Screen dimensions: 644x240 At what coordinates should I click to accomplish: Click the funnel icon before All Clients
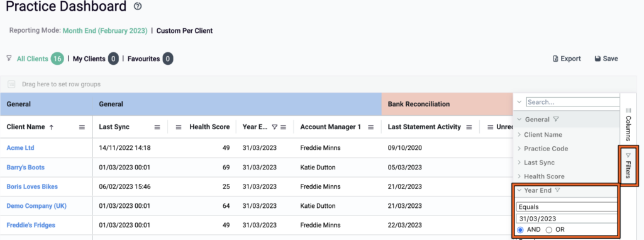pos(9,59)
